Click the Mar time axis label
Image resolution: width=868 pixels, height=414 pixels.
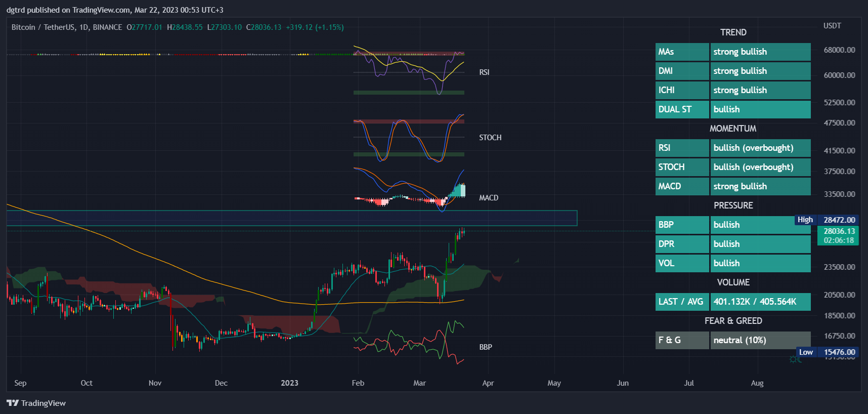(419, 383)
